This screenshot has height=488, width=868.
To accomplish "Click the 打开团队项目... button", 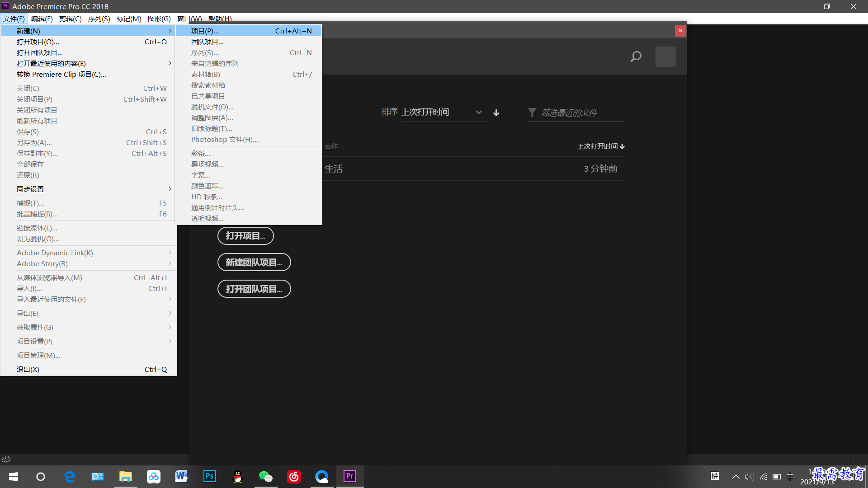I will (x=254, y=289).
